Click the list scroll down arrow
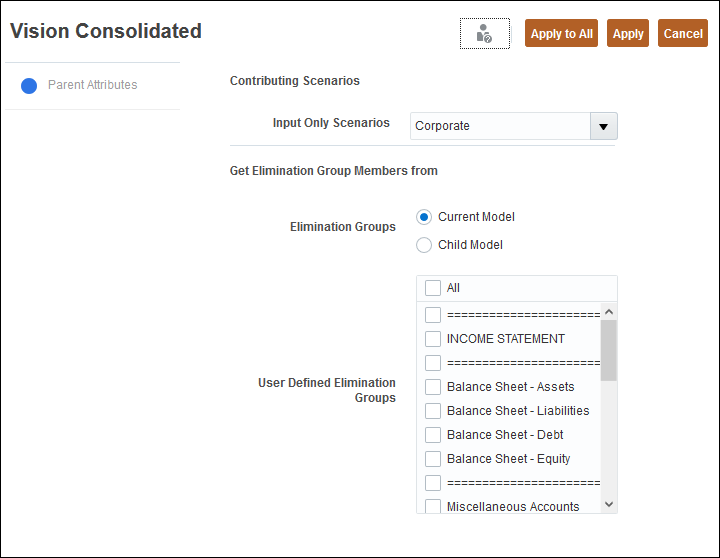Viewport: 720px width, 558px height. pyautogui.click(x=609, y=504)
